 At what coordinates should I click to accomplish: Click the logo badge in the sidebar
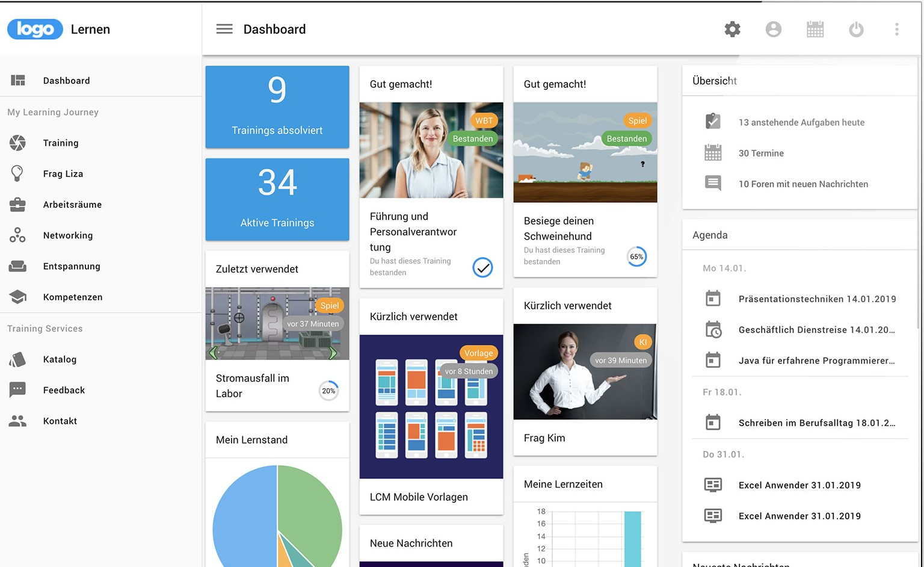pyautogui.click(x=35, y=29)
